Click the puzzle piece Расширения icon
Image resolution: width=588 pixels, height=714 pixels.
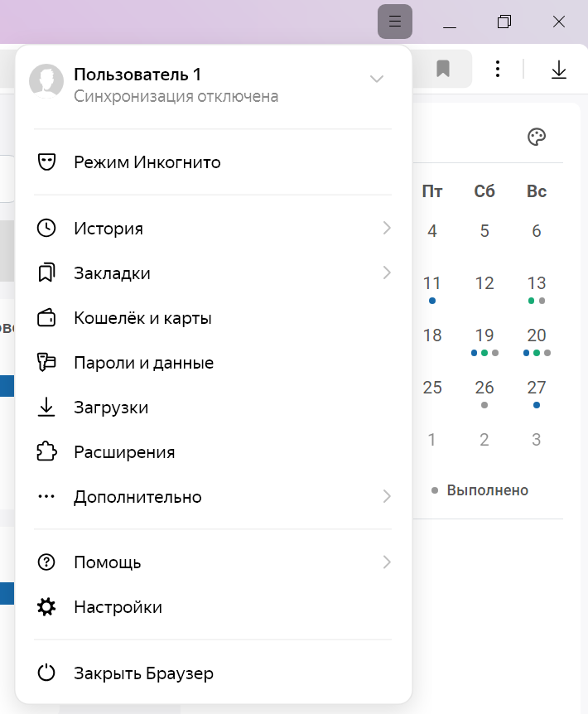pyautogui.click(x=47, y=452)
